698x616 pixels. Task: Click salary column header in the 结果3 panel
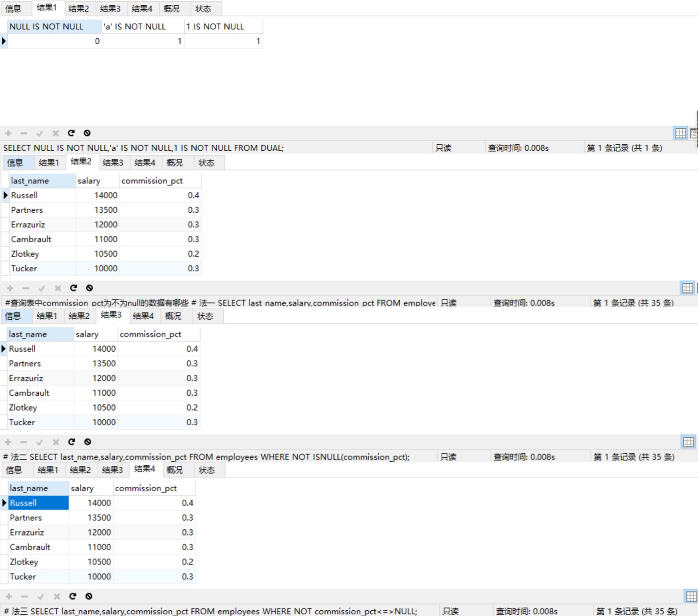click(x=95, y=334)
